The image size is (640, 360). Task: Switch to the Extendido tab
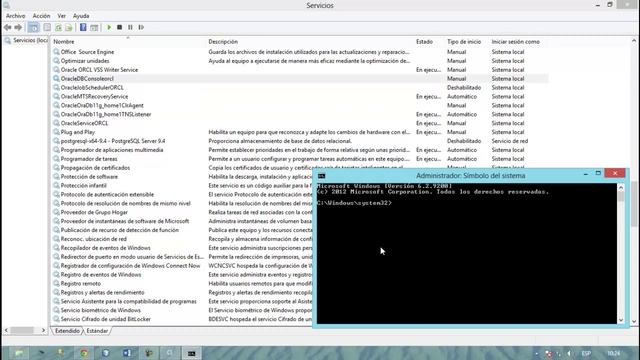click(x=67, y=331)
